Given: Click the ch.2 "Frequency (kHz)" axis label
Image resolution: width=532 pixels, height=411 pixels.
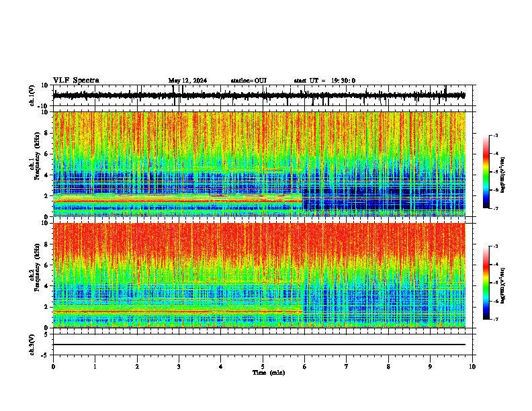Looking at the screenshot, I should 37,267.
